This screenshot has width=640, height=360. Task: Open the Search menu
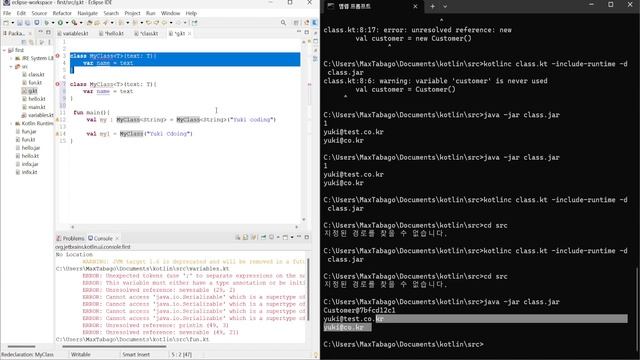[x=111, y=13]
